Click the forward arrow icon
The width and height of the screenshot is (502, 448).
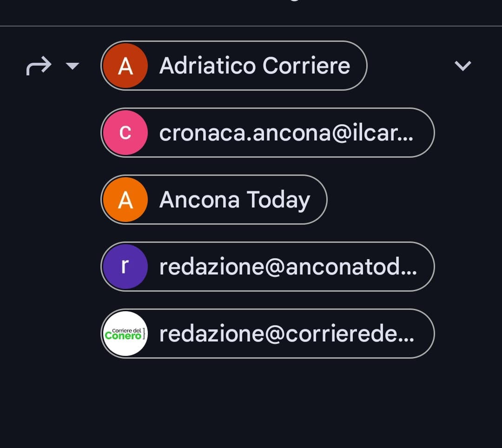coord(39,66)
